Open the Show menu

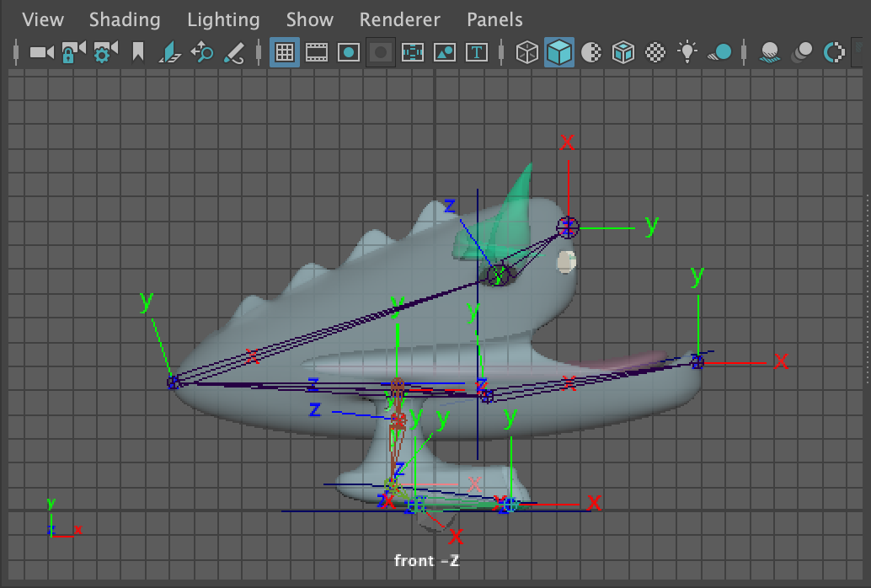[x=309, y=20]
